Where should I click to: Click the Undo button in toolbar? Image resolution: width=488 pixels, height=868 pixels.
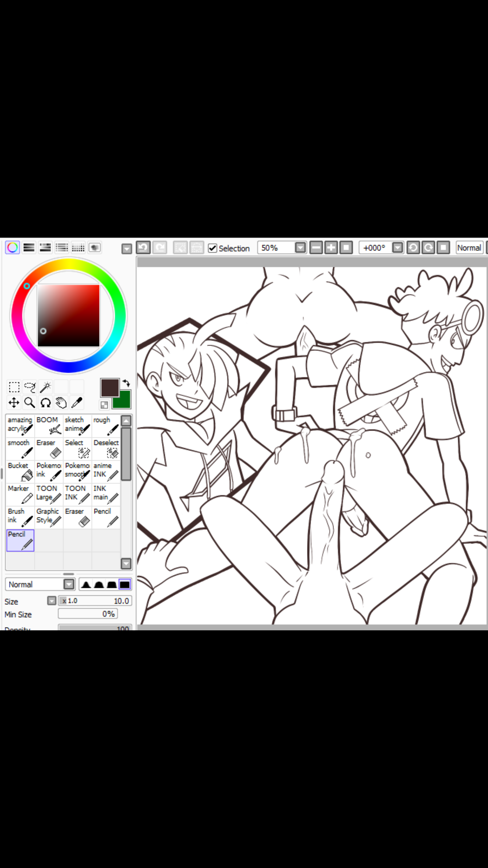point(143,248)
